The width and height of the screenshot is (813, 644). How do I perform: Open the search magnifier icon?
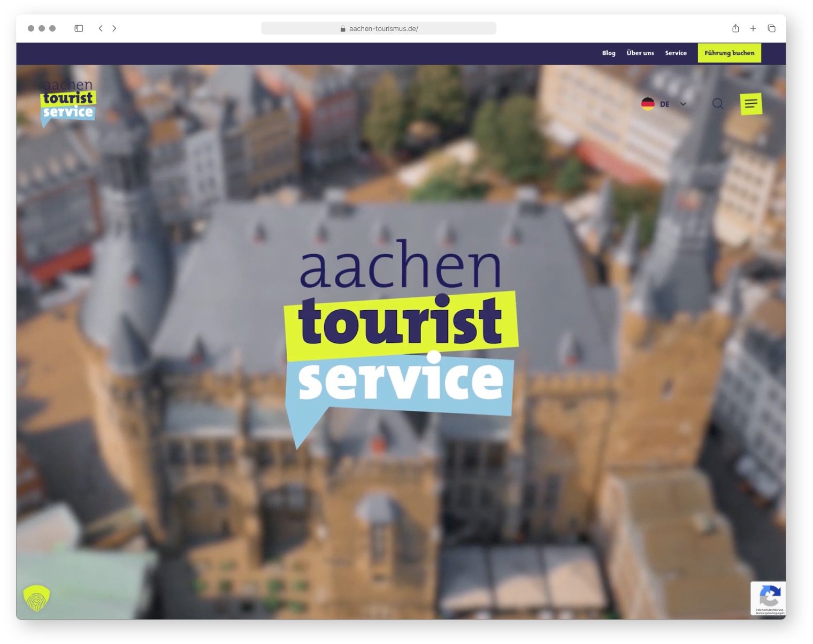pos(718,104)
